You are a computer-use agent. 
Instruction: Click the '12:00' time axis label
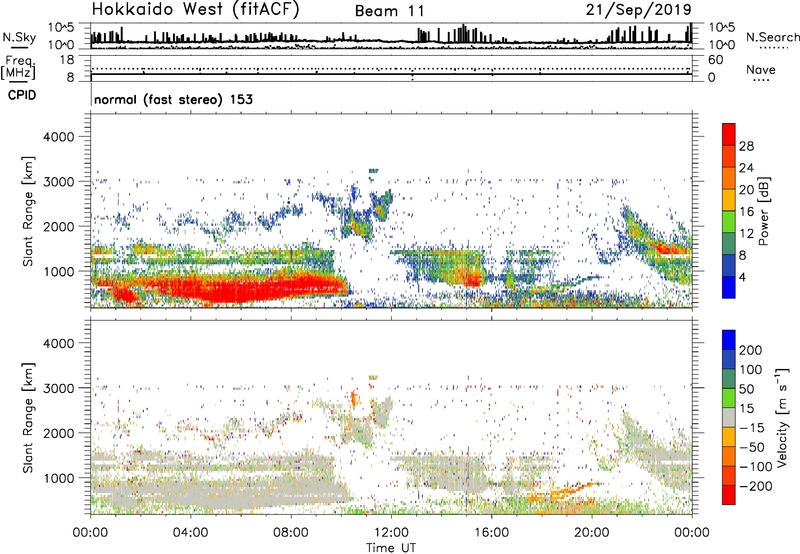click(x=391, y=533)
